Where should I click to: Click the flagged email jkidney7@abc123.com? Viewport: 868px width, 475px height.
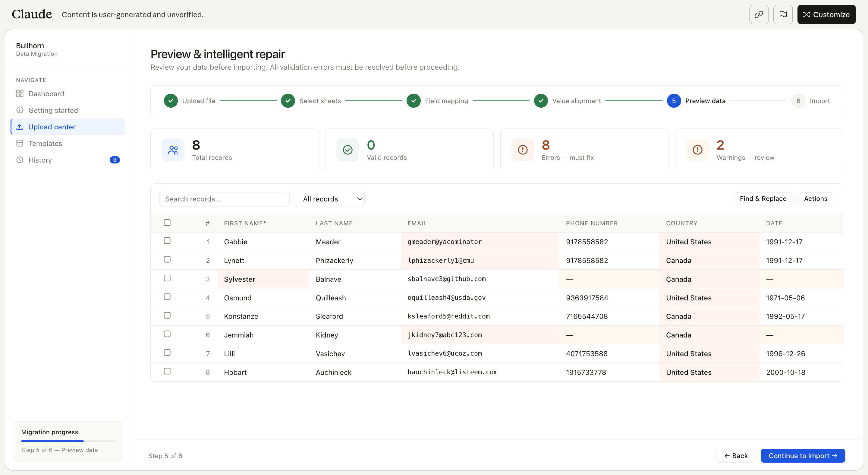(445, 335)
